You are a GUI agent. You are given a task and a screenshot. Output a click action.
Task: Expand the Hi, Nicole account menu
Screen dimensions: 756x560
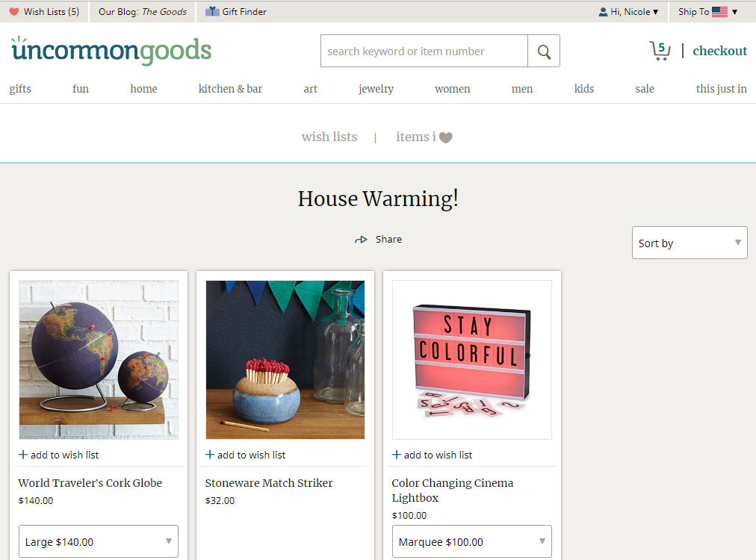pyautogui.click(x=629, y=11)
